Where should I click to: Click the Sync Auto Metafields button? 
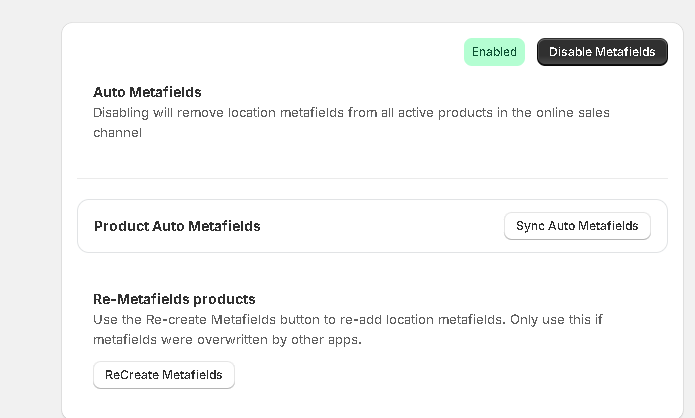coord(577,226)
